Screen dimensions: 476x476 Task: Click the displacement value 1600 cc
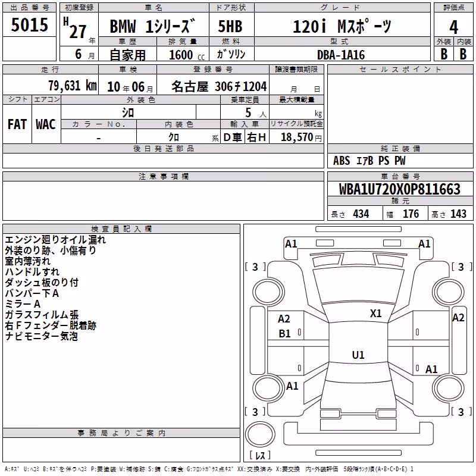[x=187, y=55]
